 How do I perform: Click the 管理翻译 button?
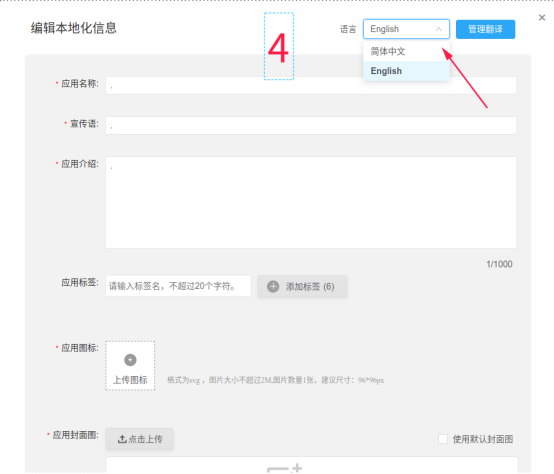[x=485, y=29]
